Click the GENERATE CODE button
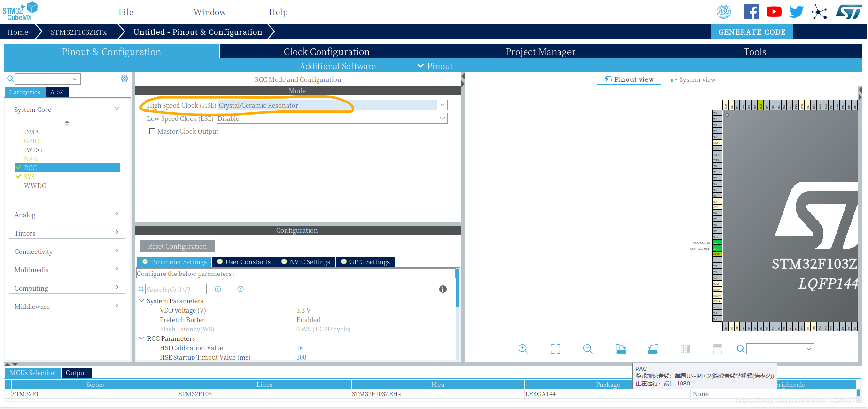The width and height of the screenshot is (868, 409). 752,32
